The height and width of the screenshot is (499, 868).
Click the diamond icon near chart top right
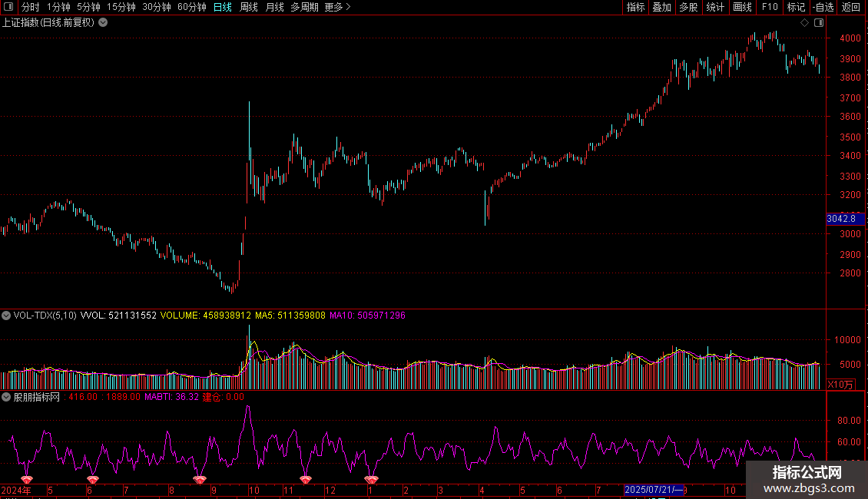[804, 23]
